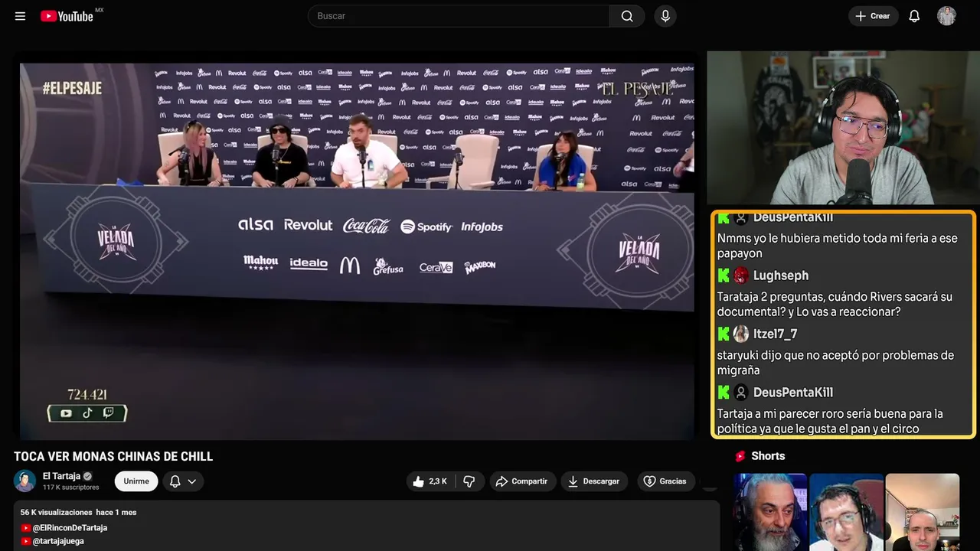Click the Itzel17_7 username in chat
980x551 pixels.
[x=776, y=334]
